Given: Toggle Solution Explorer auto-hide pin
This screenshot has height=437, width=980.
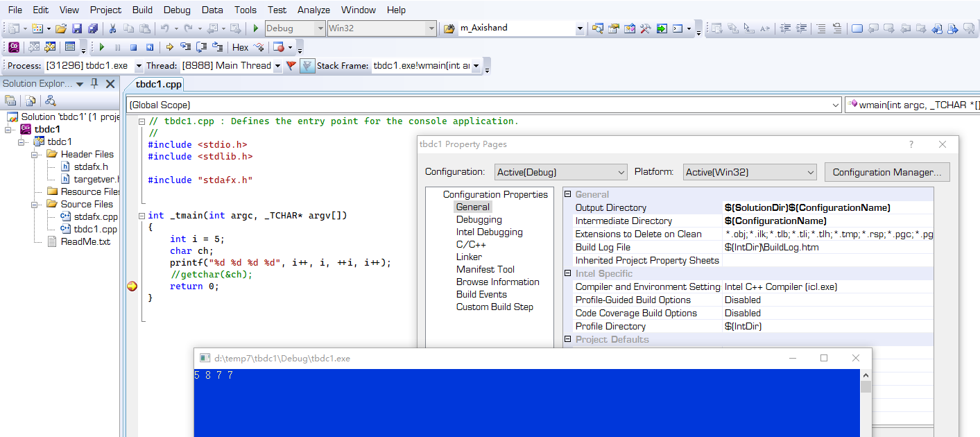Looking at the screenshot, I should pos(94,83).
